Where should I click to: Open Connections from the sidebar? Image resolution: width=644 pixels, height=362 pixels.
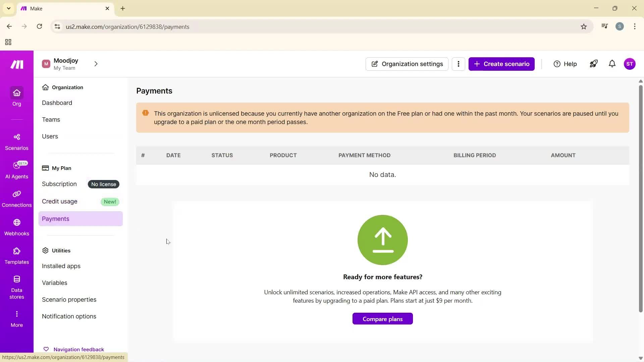[x=16, y=198]
